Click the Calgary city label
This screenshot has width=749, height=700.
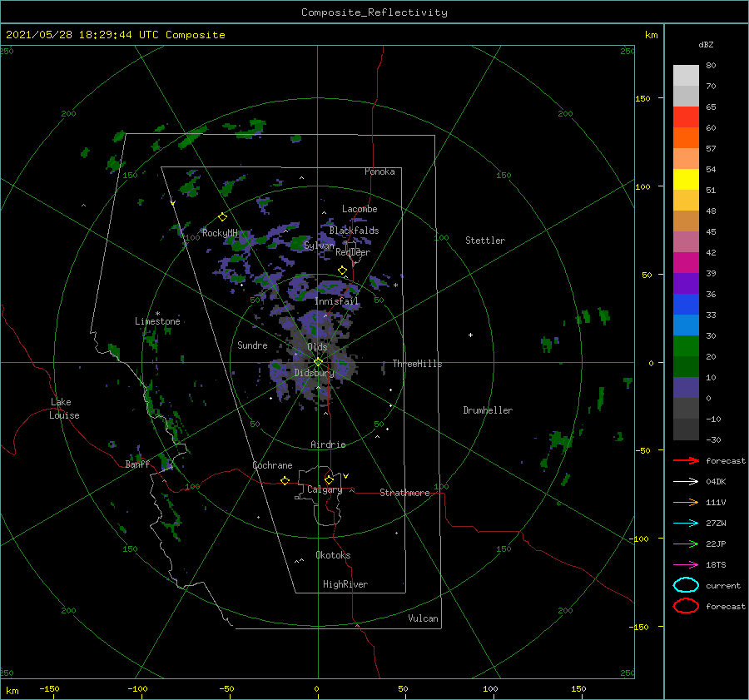tap(325, 489)
